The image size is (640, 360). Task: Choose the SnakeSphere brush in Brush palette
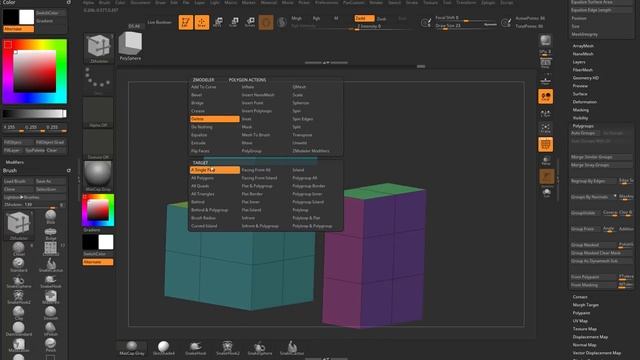[18, 282]
